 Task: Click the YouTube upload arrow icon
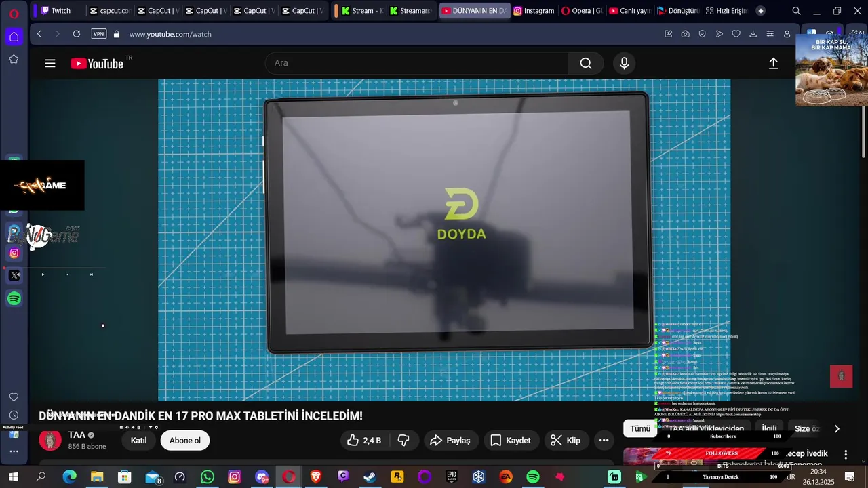(x=773, y=63)
